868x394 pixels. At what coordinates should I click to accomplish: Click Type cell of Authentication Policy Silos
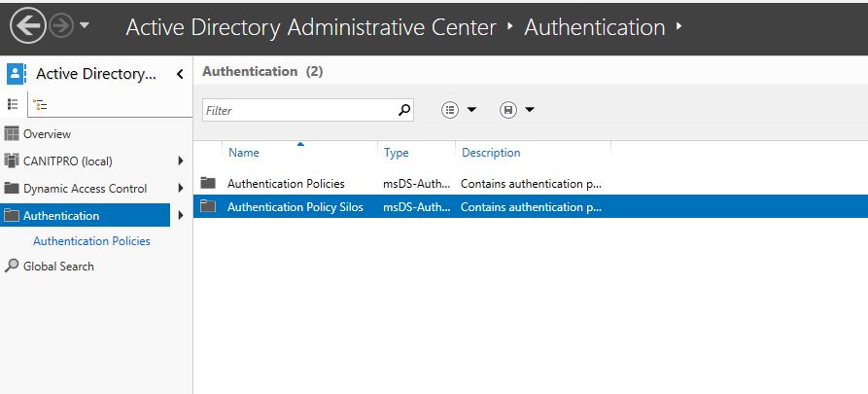click(416, 207)
